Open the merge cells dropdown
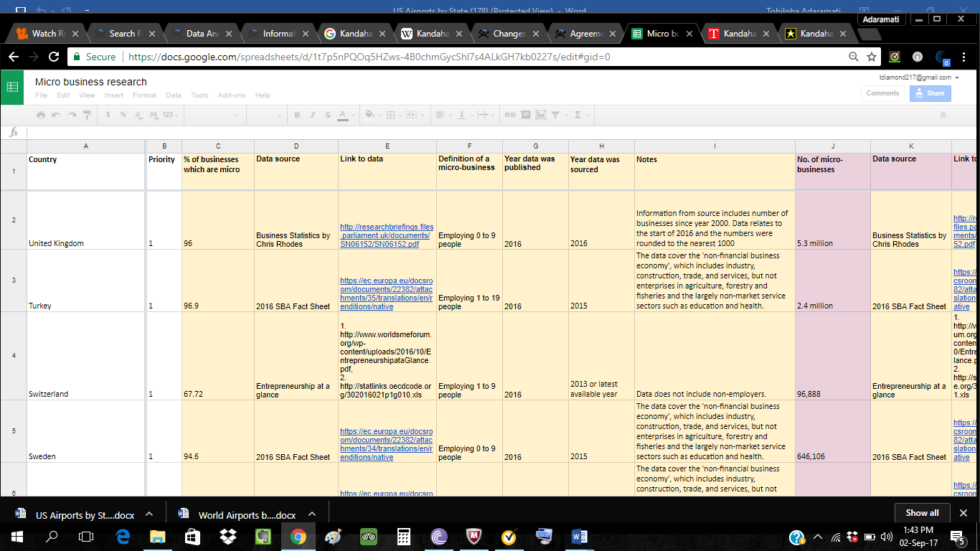The height and width of the screenshot is (551, 980). pos(413,115)
